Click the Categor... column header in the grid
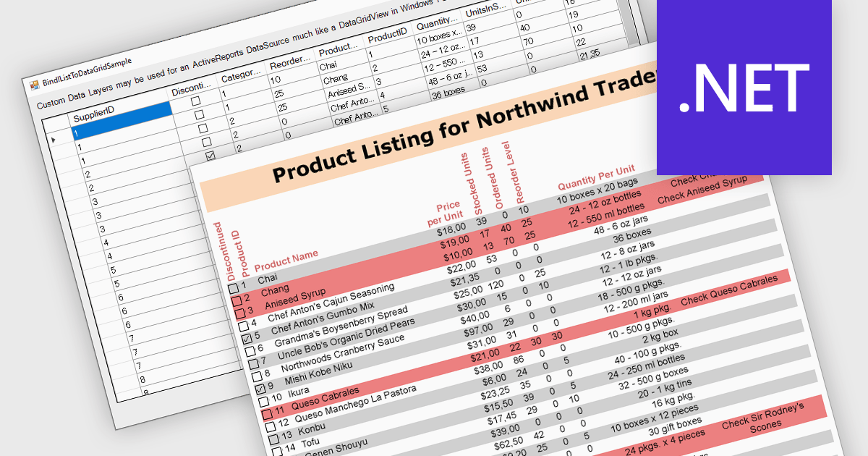Screen dimensions: 868x456 pyautogui.click(x=241, y=78)
